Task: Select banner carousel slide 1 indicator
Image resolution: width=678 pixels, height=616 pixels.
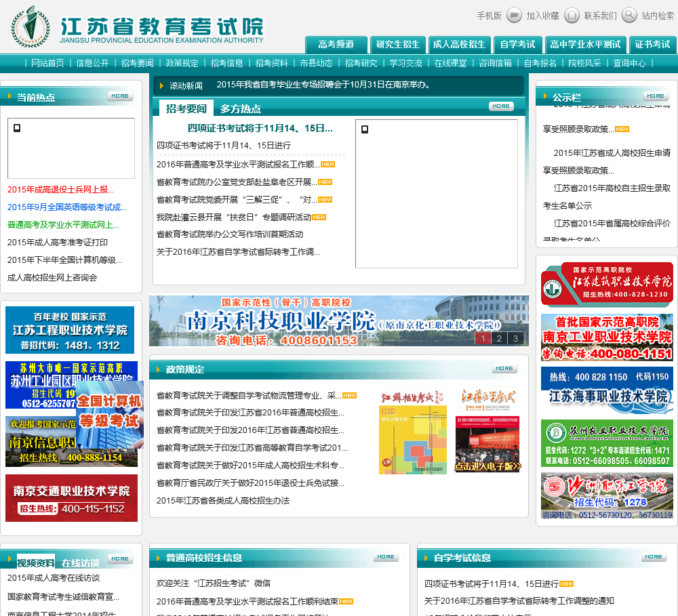Action: click(483, 339)
